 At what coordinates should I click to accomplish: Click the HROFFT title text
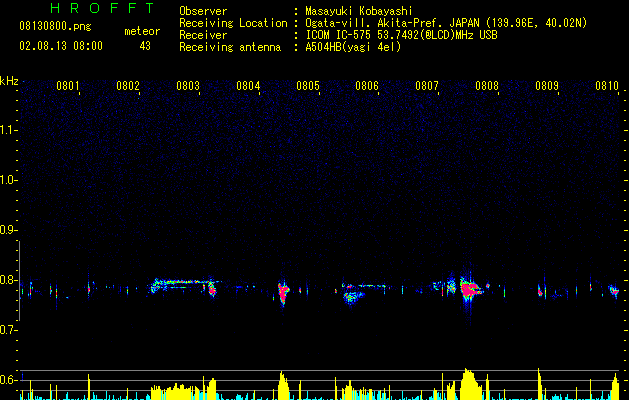(102, 8)
